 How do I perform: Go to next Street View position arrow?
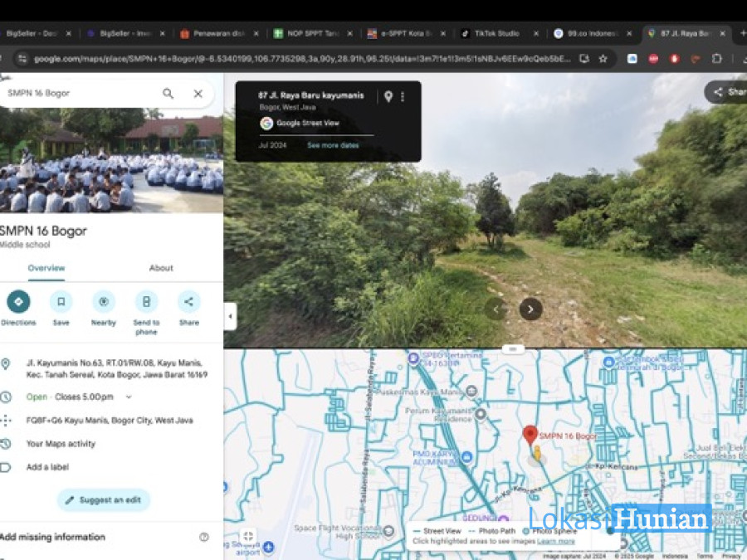click(530, 309)
